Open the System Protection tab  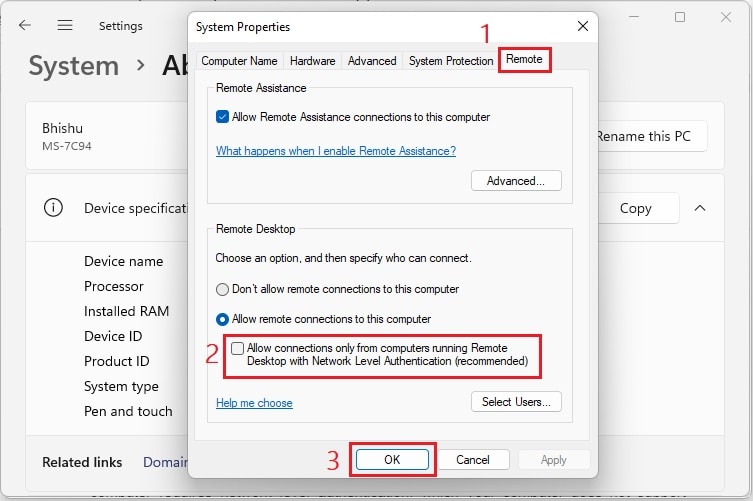451,61
